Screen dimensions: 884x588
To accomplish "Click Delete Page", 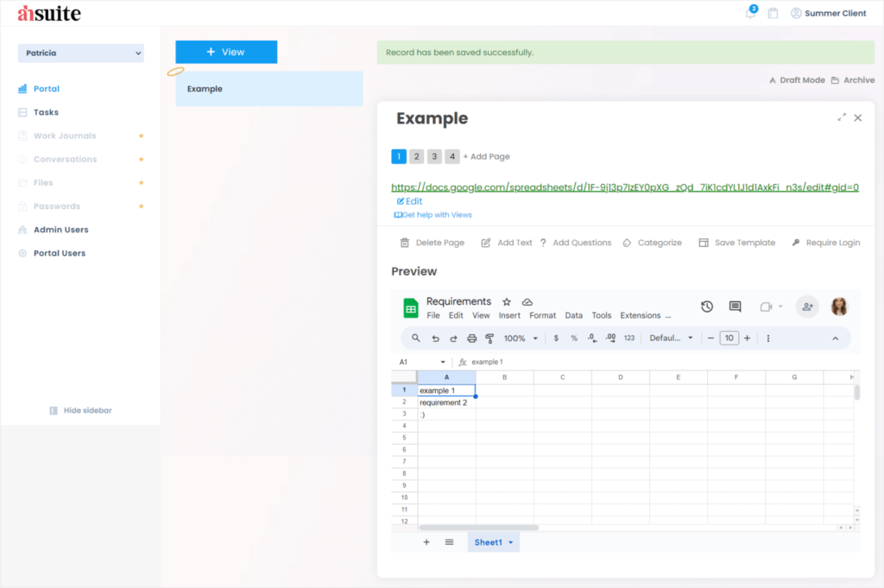I will tap(433, 243).
